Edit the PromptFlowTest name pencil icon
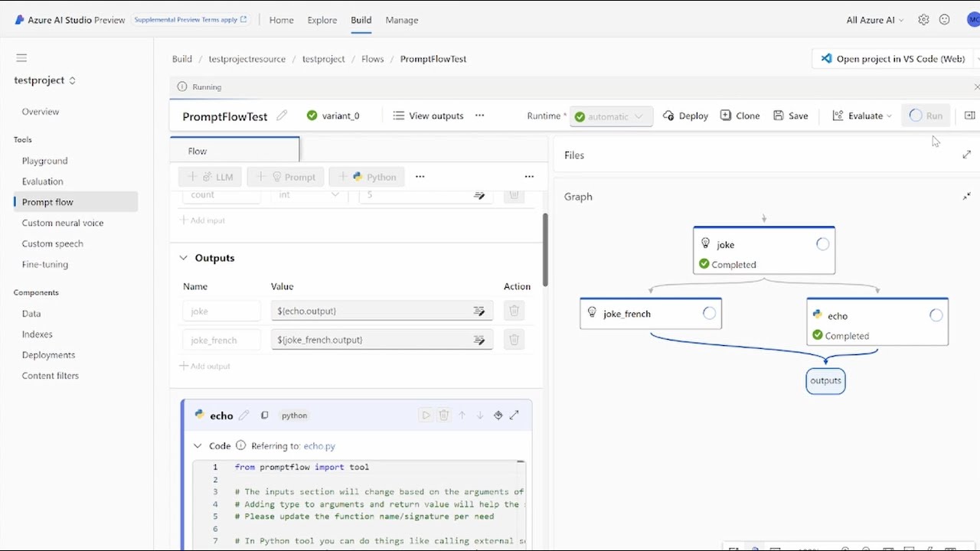Image resolution: width=980 pixels, height=551 pixels. [282, 116]
